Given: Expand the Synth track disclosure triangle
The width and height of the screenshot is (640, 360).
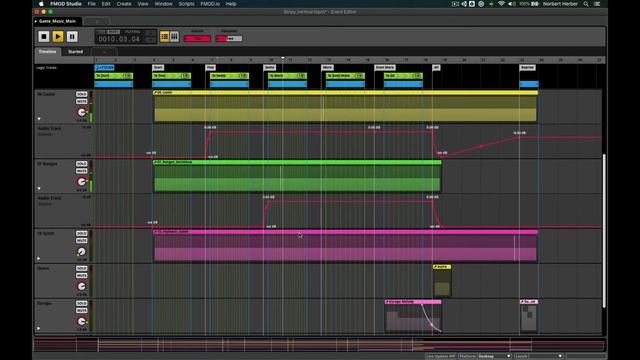Looking at the screenshot, I should 38,258.
